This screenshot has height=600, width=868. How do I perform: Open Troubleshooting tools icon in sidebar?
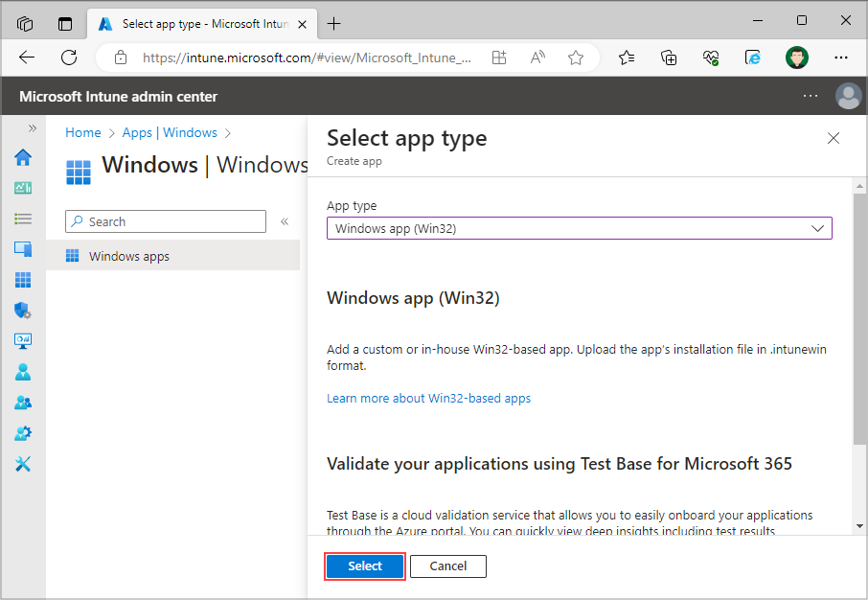click(23, 464)
